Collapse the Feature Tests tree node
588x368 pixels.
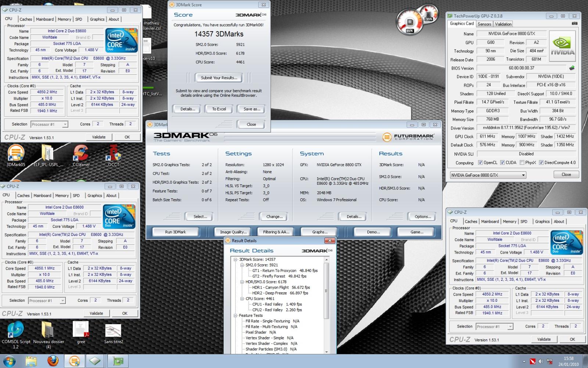(x=236, y=315)
